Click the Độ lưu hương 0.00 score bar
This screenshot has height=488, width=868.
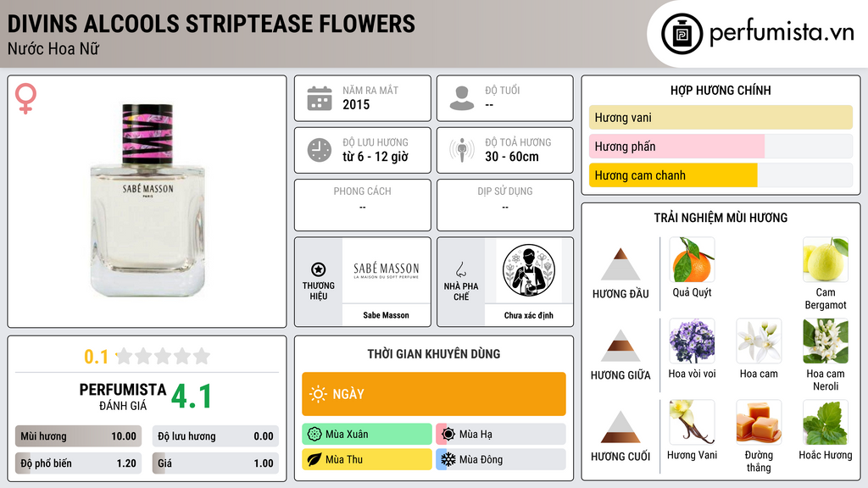point(215,436)
